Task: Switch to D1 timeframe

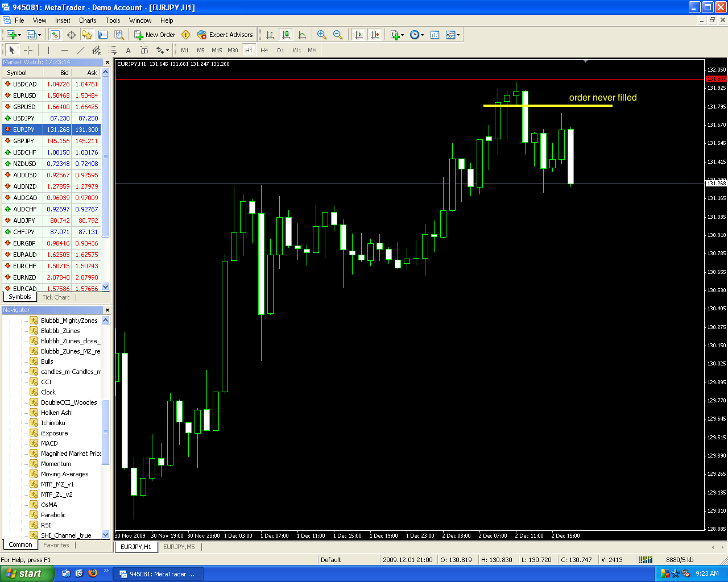Action: [280, 50]
